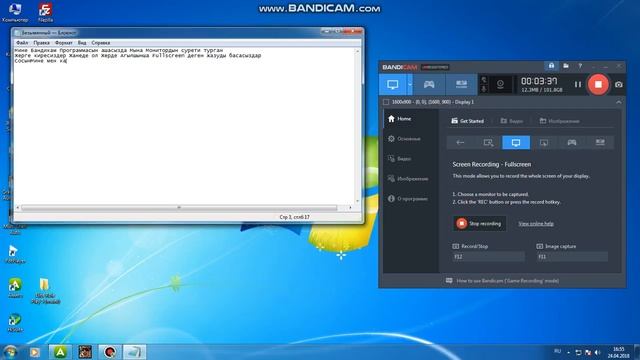Open the game icon in the taskbar
The width and height of the screenshot is (640, 360).
click(85, 352)
